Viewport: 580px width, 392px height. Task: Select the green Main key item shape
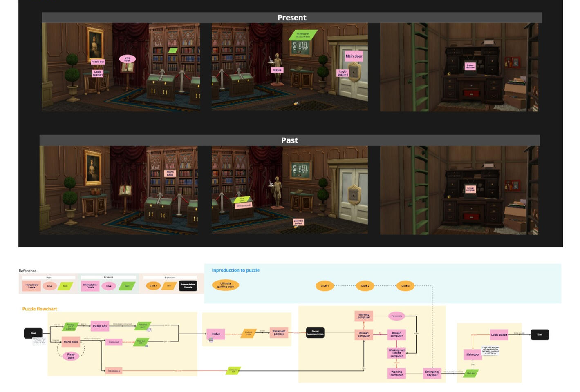pyautogui.click(x=471, y=373)
